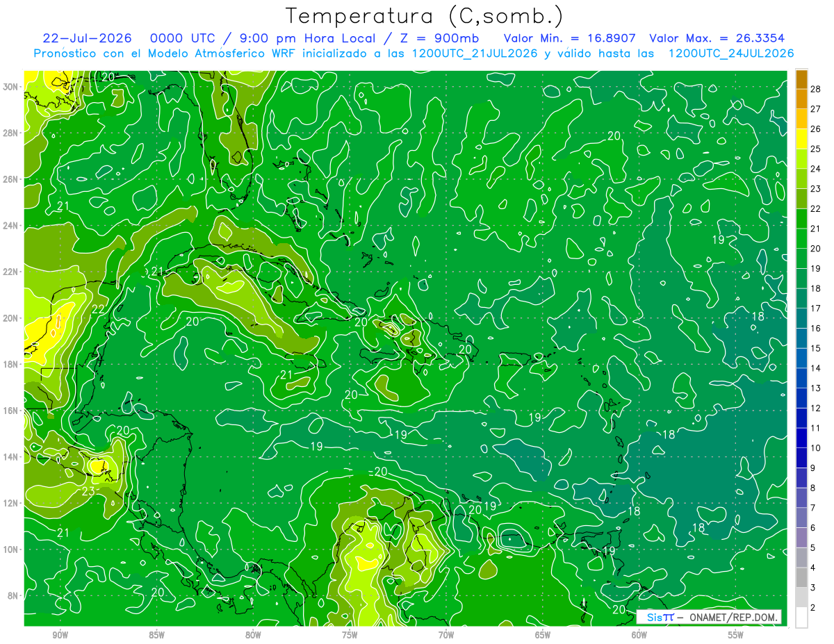This screenshot has width=834, height=644.
Task: Click the '70W' longitude axis label
Action: [446, 635]
